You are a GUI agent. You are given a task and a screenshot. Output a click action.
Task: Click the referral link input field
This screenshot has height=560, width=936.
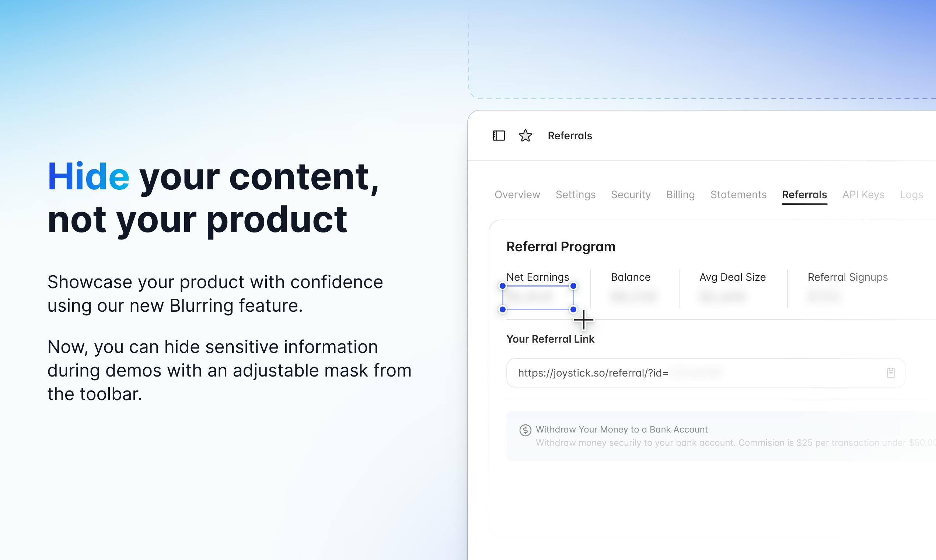[705, 373]
